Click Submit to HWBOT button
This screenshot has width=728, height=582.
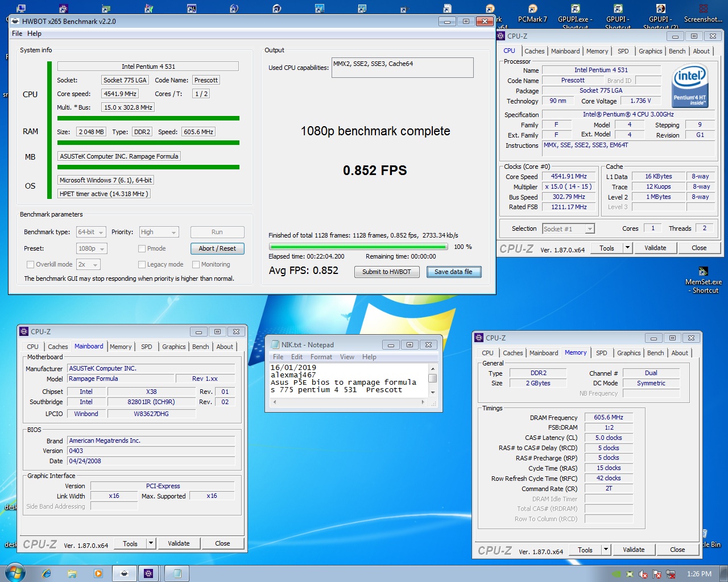pyautogui.click(x=387, y=272)
